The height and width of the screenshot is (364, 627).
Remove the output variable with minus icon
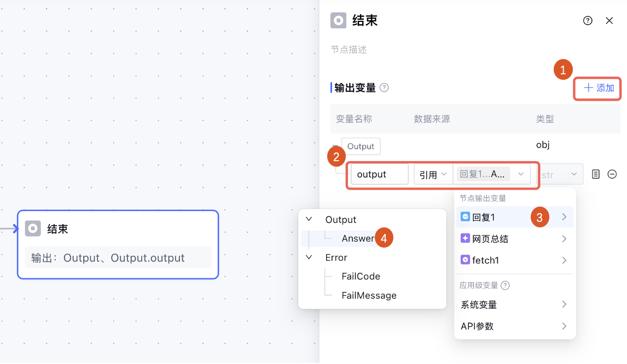(x=612, y=174)
